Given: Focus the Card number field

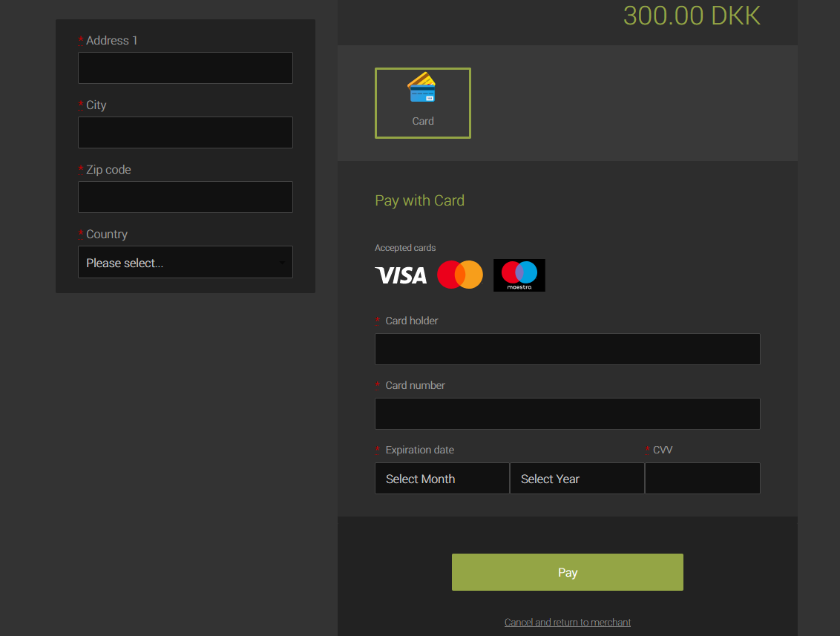Looking at the screenshot, I should coord(567,414).
